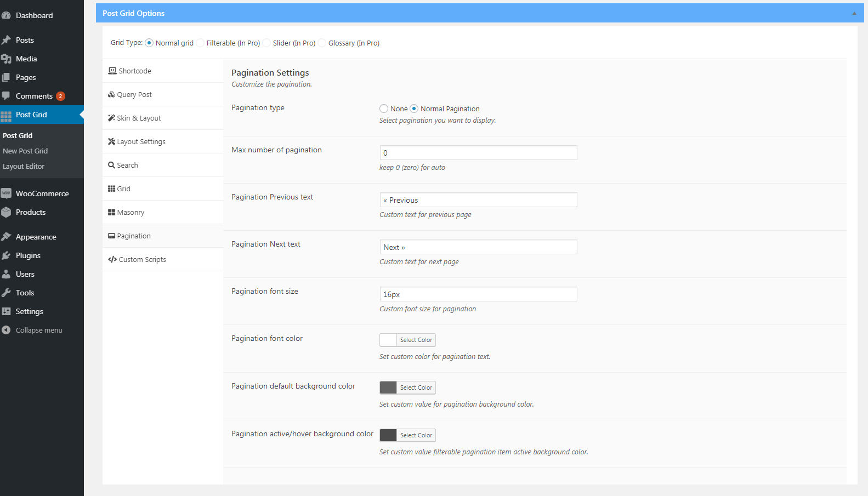Switch to the Skin & Layout tab
868x496 pixels.
[138, 118]
